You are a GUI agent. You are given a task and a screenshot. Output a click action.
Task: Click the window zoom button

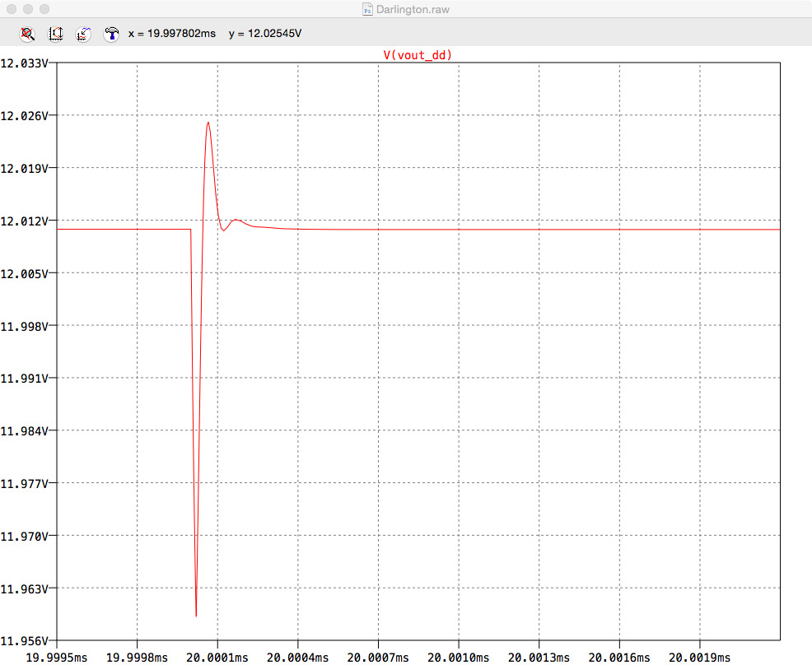[x=44, y=9]
